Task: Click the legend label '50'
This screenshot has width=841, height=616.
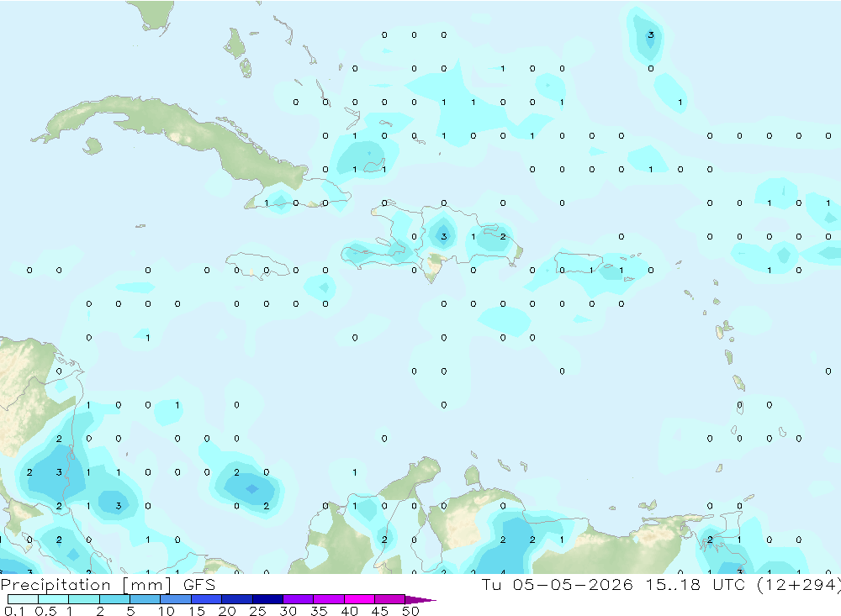Action: pos(410,611)
